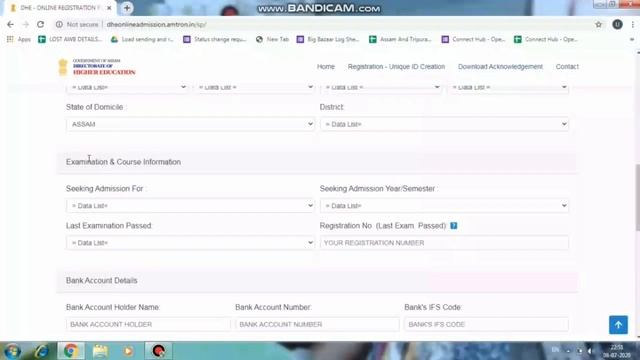Image resolution: width=640 pixels, height=360 pixels.
Task: Open new browser tab with plus
Action: [127, 8]
